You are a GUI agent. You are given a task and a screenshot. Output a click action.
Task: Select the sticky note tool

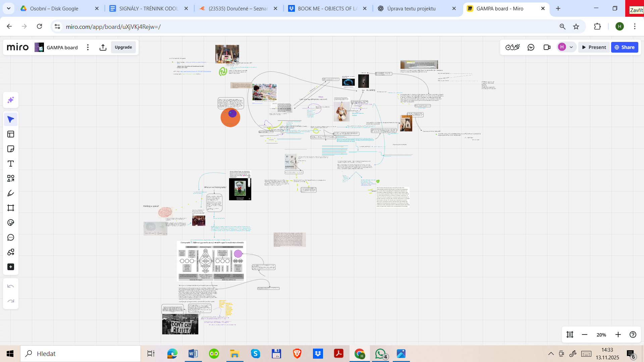[11, 149]
